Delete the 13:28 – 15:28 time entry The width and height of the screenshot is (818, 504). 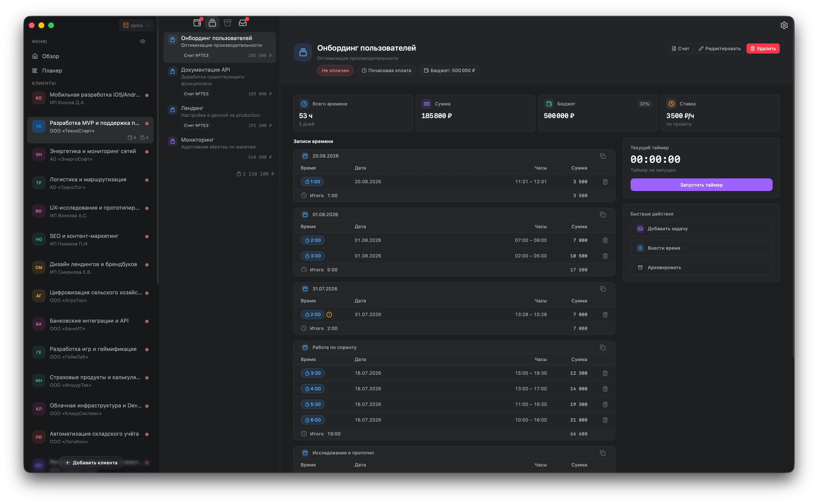605,315
